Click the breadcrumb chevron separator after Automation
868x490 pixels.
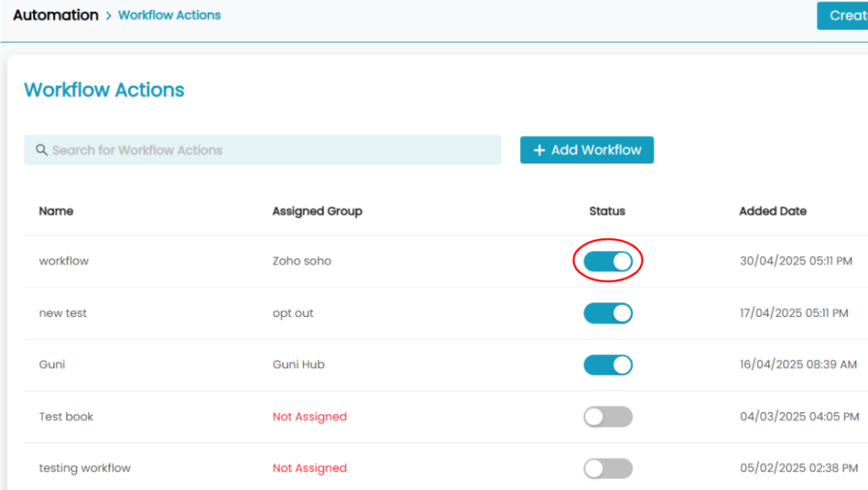(108, 15)
